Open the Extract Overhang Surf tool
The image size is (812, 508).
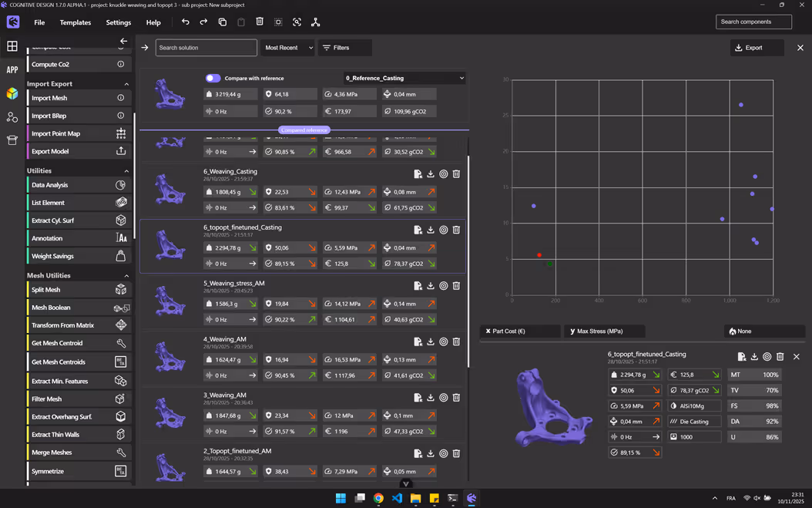[x=62, y=416]
